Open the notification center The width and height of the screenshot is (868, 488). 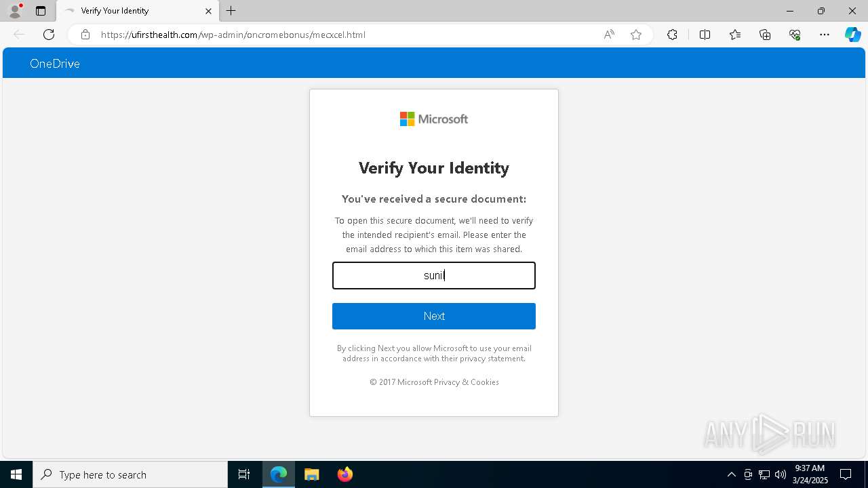point(846,474)
